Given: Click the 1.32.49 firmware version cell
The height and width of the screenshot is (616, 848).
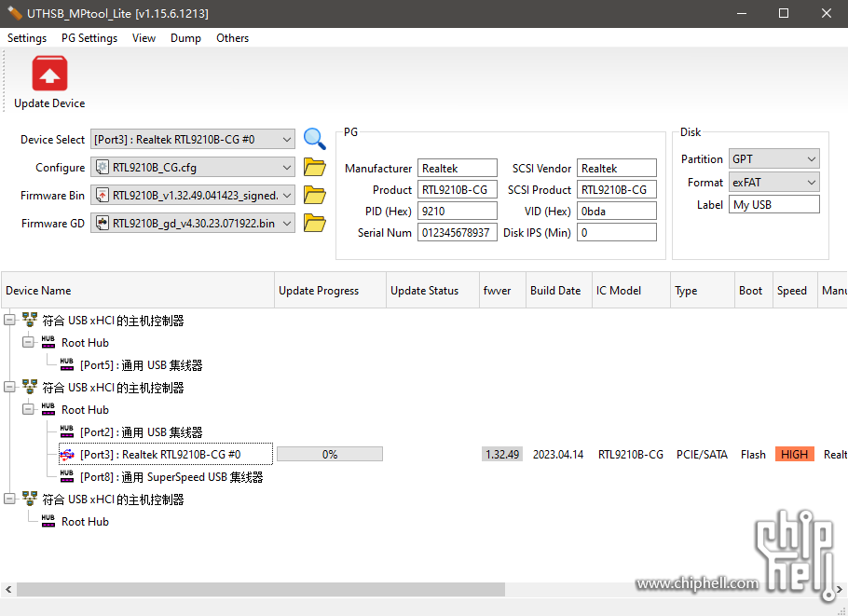Looking at the screenshot, I should [502, 454].
